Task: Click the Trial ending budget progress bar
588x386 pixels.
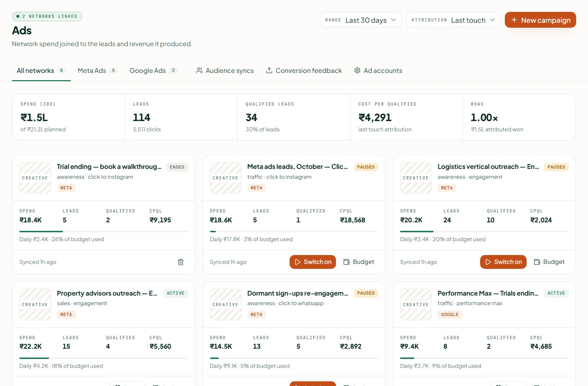Action: coord(104,232)
